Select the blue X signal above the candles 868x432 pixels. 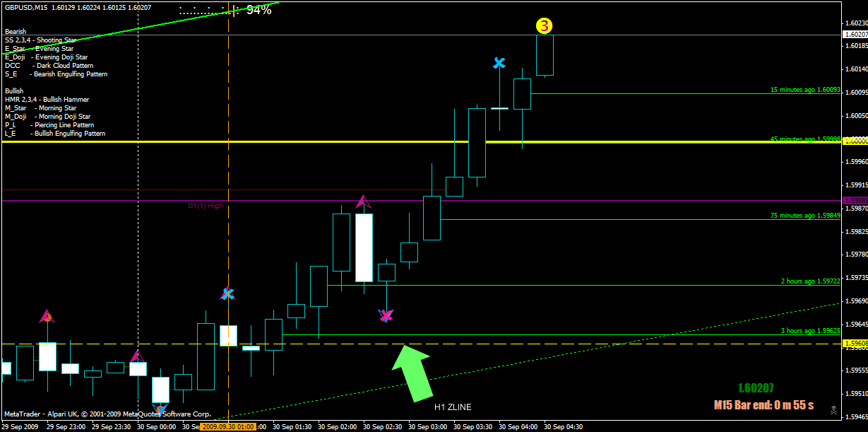tap(499, 63)
